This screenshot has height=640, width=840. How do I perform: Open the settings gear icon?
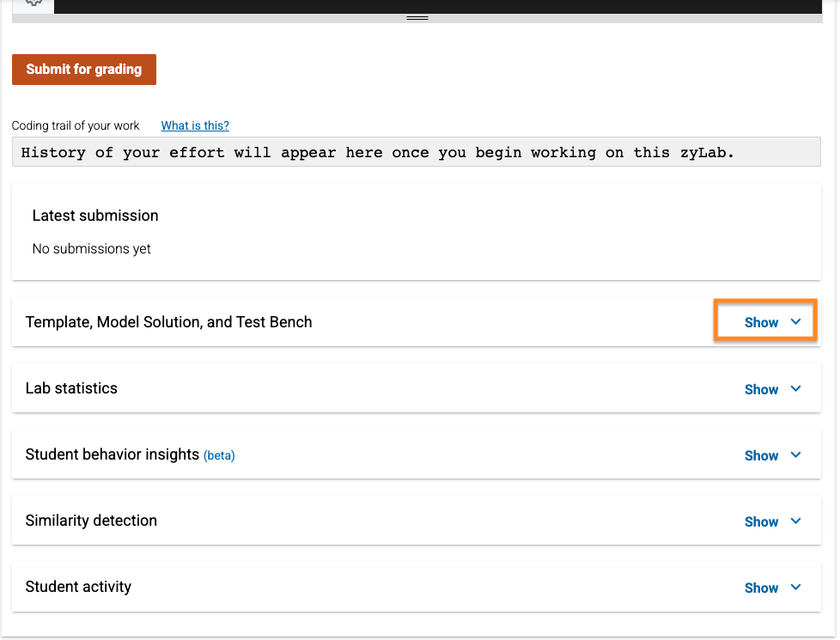tap(33, 4)
